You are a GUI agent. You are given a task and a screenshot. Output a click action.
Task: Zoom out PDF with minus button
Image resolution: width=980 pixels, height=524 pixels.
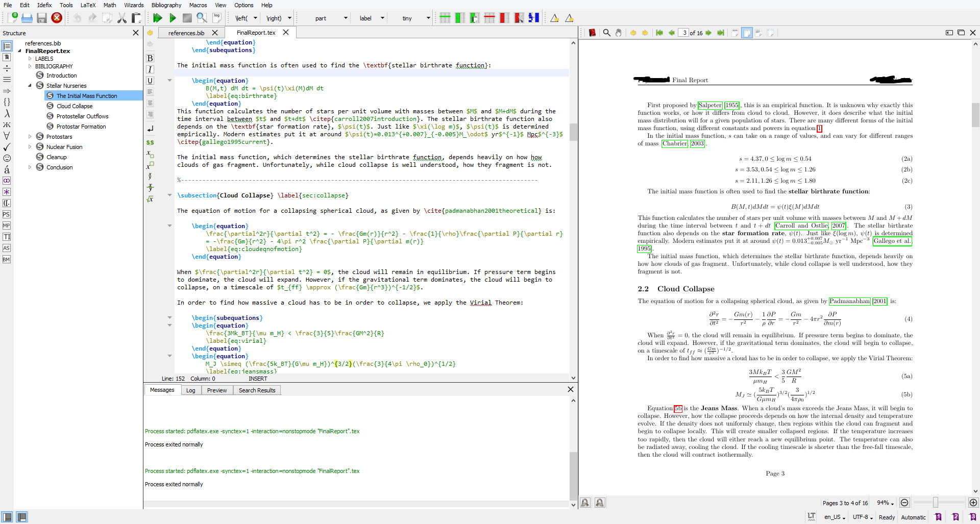click(x=904, y=503)
